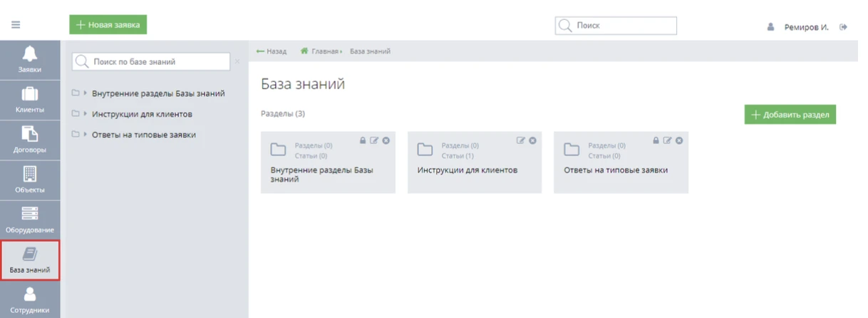Open the Клиенты section in the sidebar
868x318 pixels.
coord(30,100)
